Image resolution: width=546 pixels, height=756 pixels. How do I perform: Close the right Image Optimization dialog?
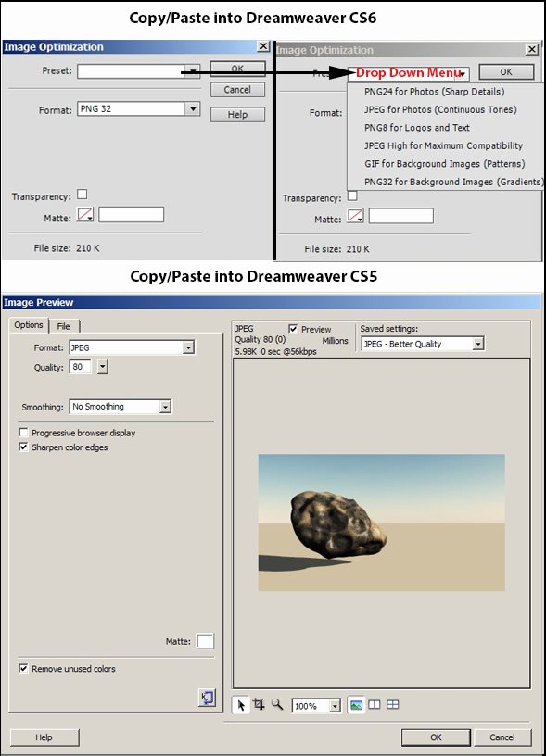pos(531,49)
